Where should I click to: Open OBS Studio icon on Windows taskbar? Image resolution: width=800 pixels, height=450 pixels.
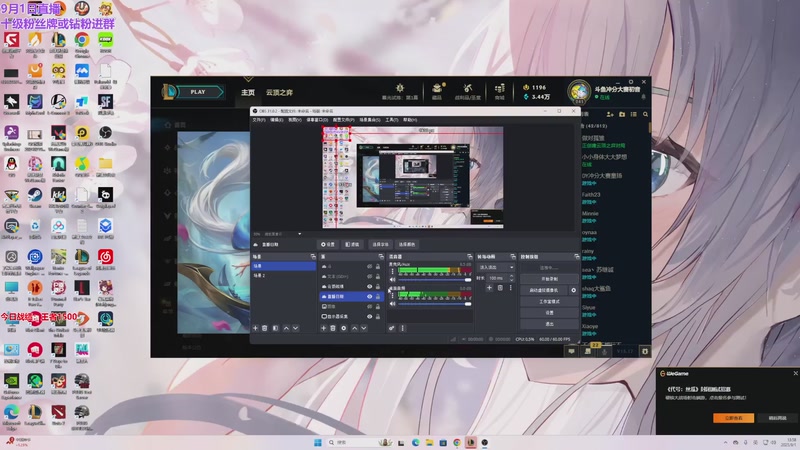[485, 442]
